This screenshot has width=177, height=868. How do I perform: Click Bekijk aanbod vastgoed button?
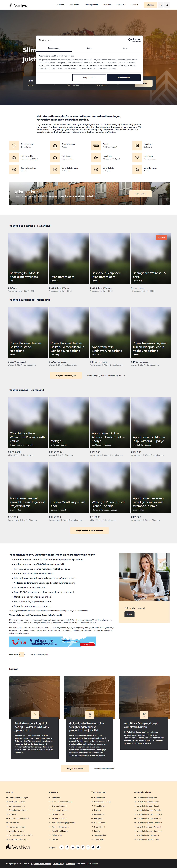[x=66, y=375]
